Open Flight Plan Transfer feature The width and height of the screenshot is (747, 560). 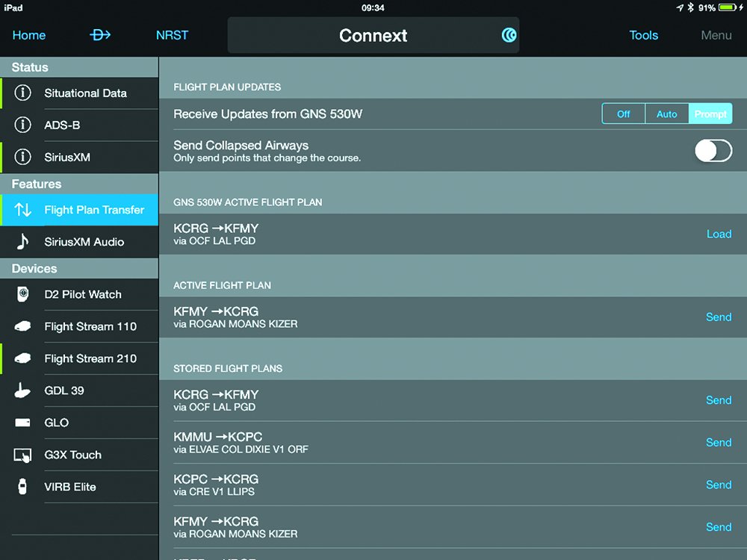pos(93,210)
